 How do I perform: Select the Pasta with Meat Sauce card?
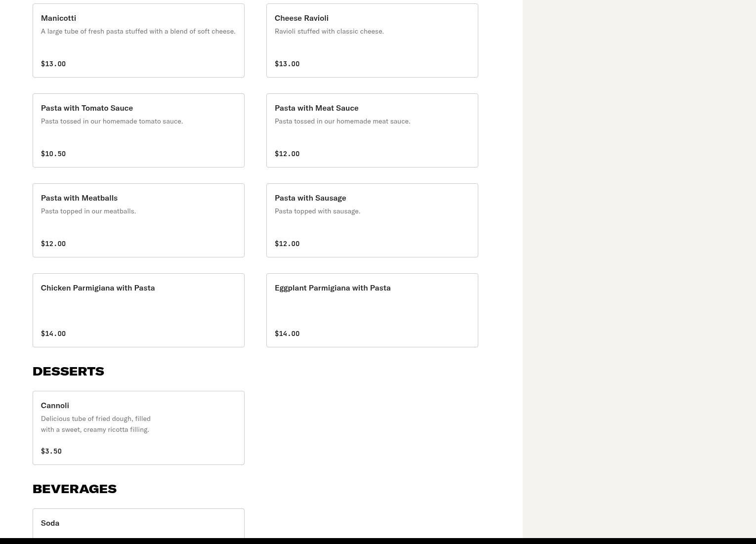coord(372,130)
